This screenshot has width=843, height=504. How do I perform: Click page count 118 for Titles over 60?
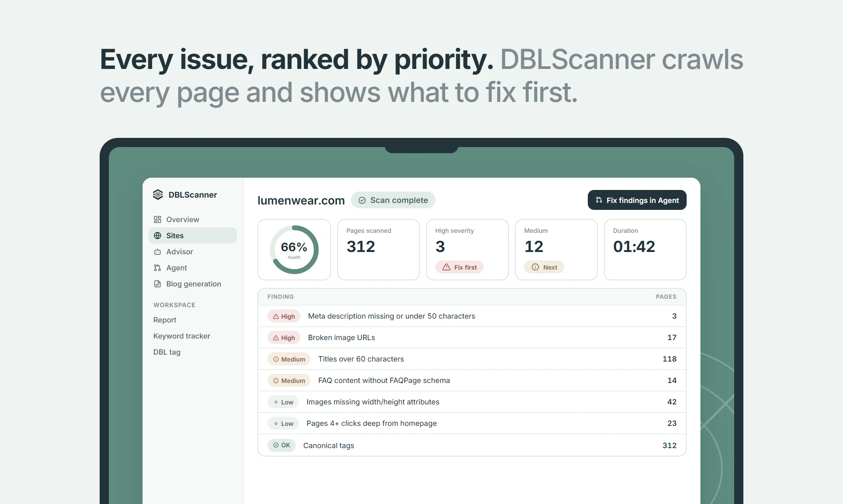[x=669, y=359]
